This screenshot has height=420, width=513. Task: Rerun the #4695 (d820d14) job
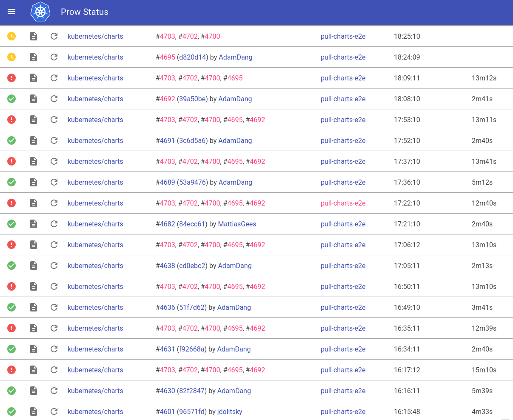click(54, 57)
